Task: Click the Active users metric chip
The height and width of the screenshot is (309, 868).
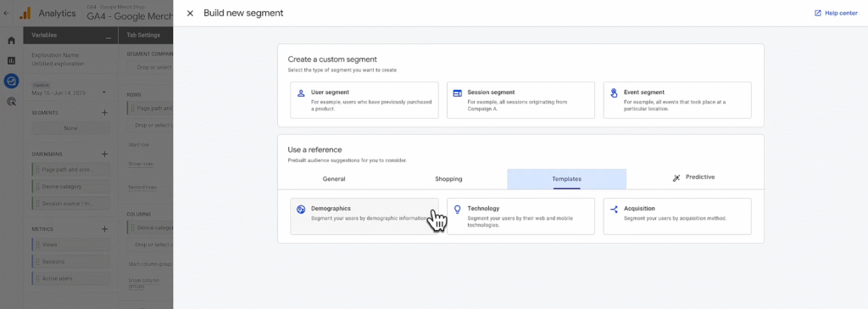Action: [x=71, y=278]
